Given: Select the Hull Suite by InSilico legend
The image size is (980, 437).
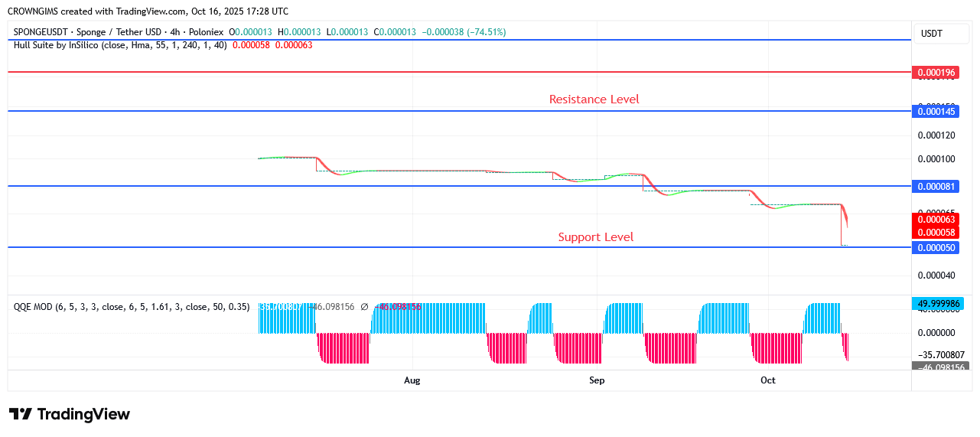Looking at the screenshot, I should point(120,45).
